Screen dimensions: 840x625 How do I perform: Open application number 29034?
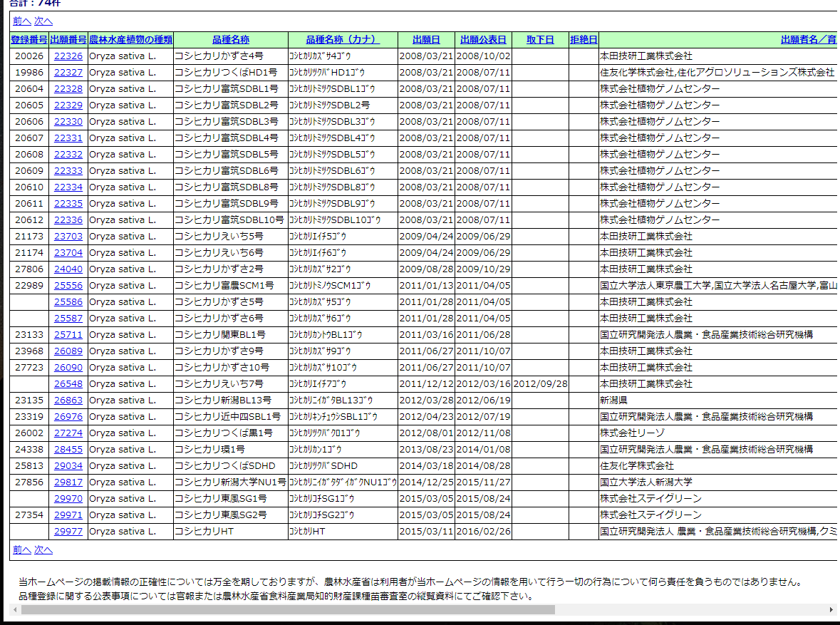[68, 466]
